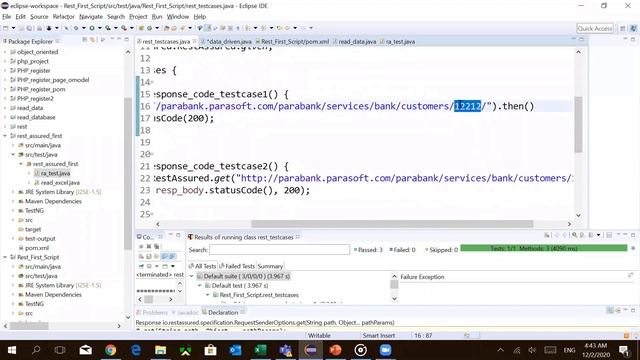Open File Explorer from the taskbar
The width and height of the screenshot is (640, 360).
[x=160, y=350]
